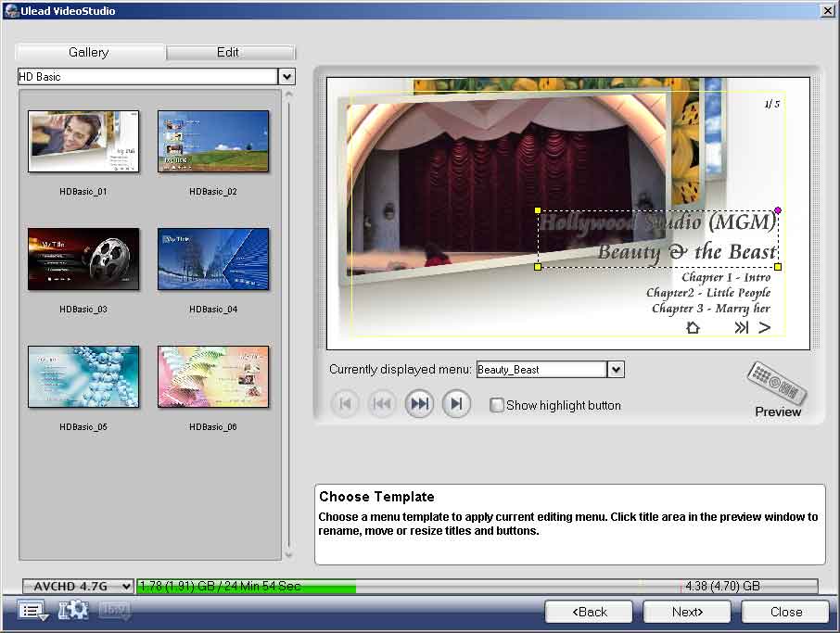This screenshot has height=633, width=840.
Task: Click the remote control Preview icon
Action: tap(777, 383)
